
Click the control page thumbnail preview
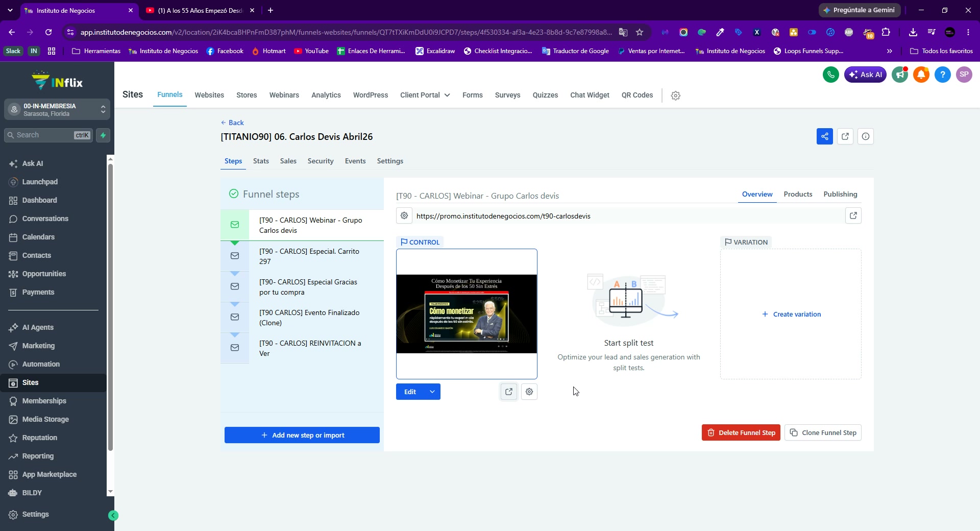click(467, 314)
